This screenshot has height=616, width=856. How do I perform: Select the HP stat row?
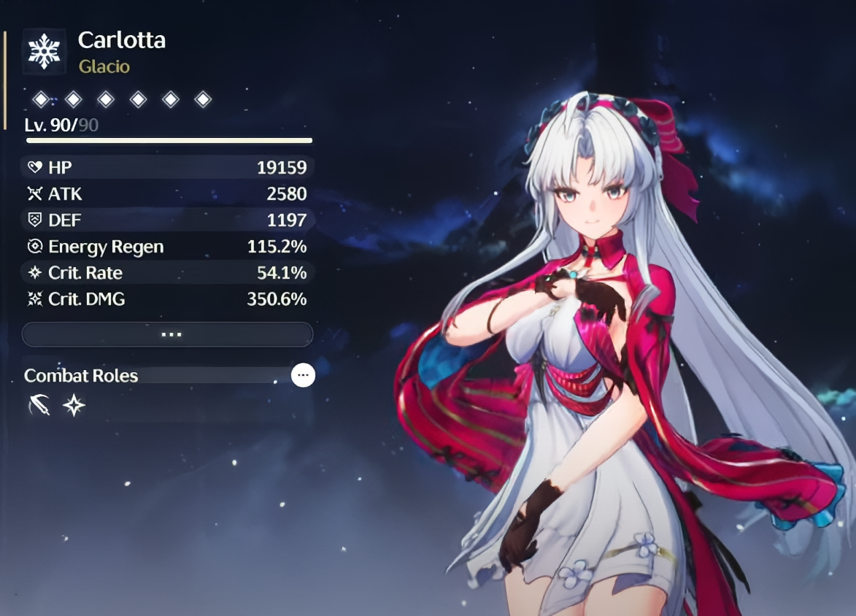[x=168, y=167]
